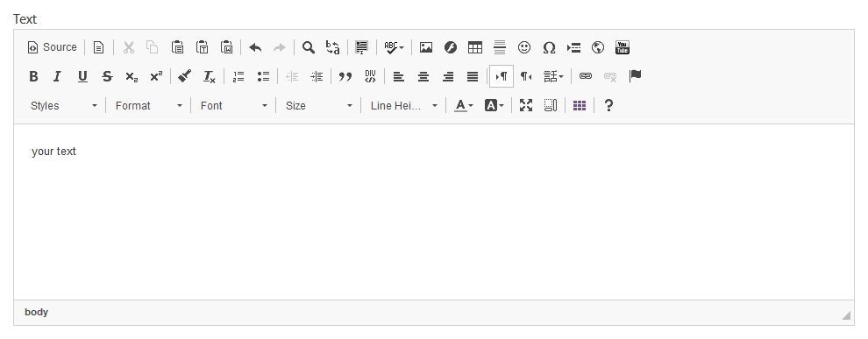Select the body element path
This screenshot has height=339, width=868.
37,313
